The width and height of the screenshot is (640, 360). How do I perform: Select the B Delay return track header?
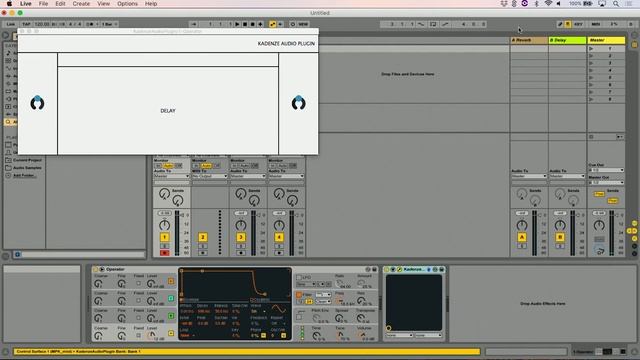tap(567, 40)
